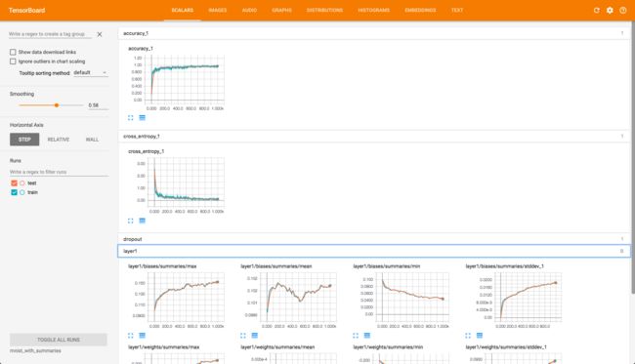Expand the dropout section header
This screenshot has height=364, width=635.
point(374,239)
